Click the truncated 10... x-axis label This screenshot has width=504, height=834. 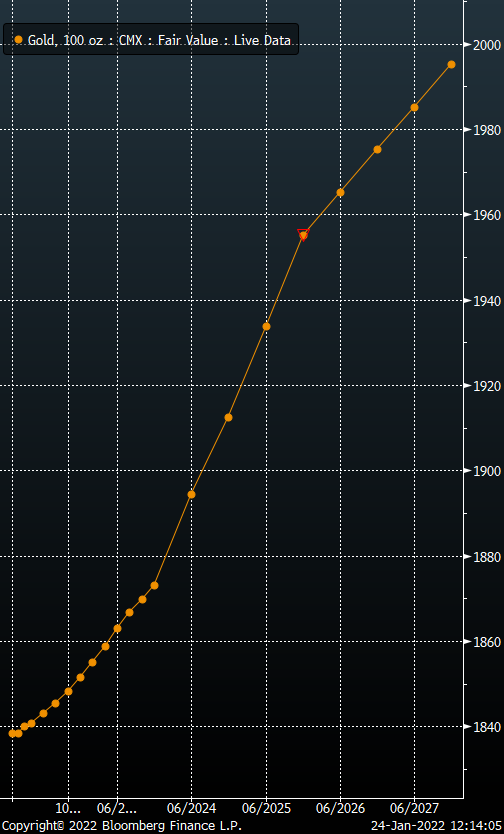(x=68, y=808)
